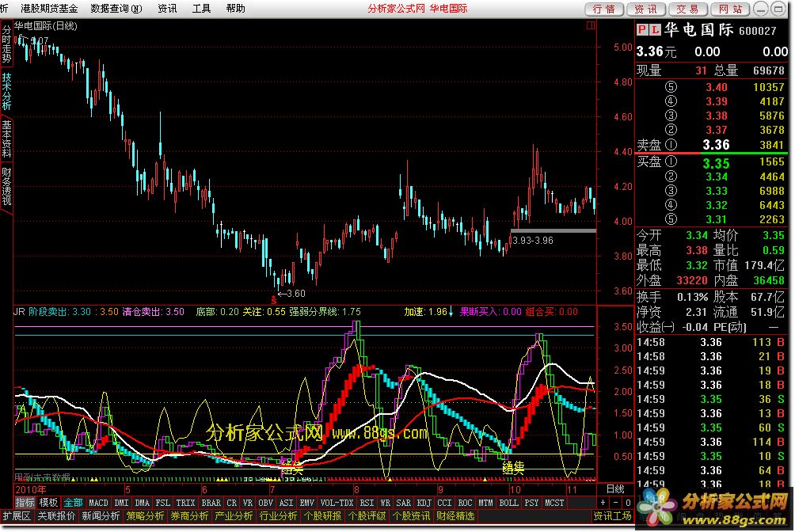Image resolution: width=795 pixels, height=532 pixels.
Task: Click the 网站 button at top right
Action: point(730,9)
